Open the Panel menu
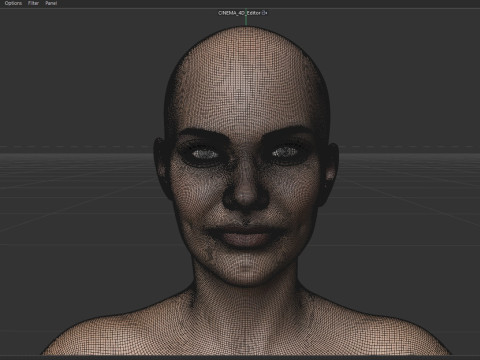Viewport: 480px width, 360px height. coord(51,3)
